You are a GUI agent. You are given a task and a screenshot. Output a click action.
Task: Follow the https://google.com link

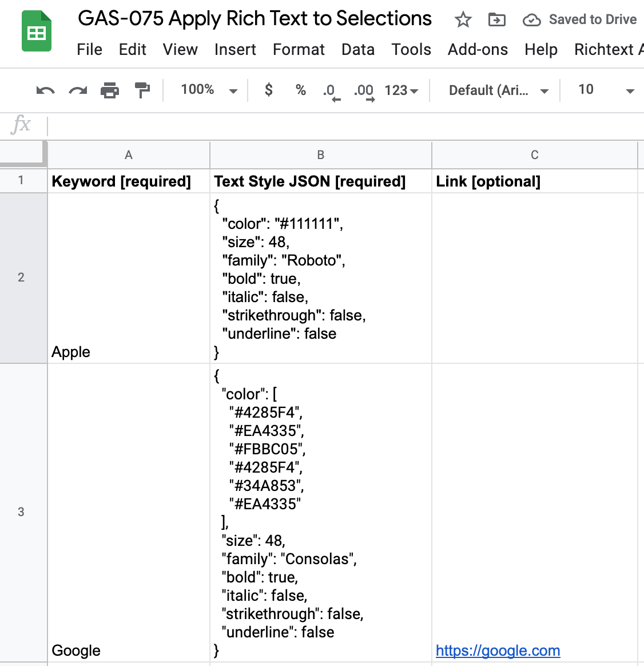(x=498, y=651)
